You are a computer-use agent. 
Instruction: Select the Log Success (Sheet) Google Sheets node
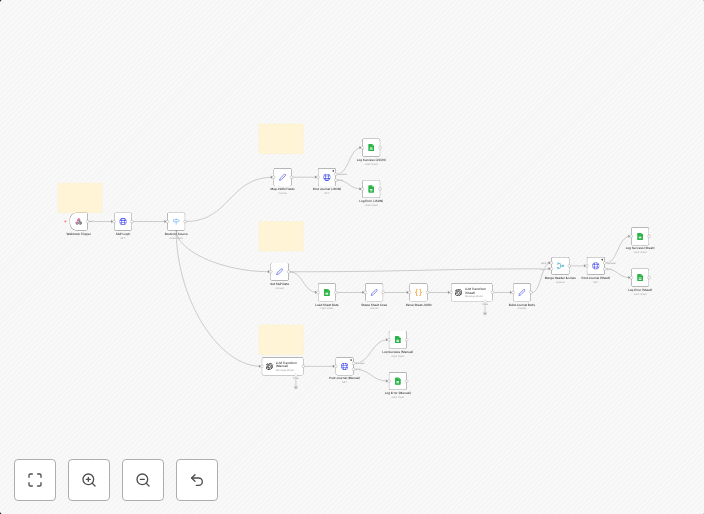click(640, 237)
